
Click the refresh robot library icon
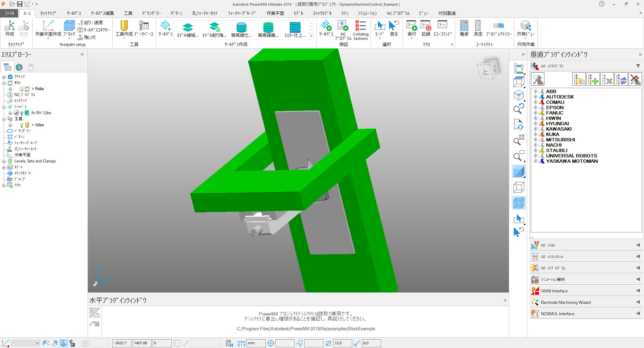pos(621,79)
